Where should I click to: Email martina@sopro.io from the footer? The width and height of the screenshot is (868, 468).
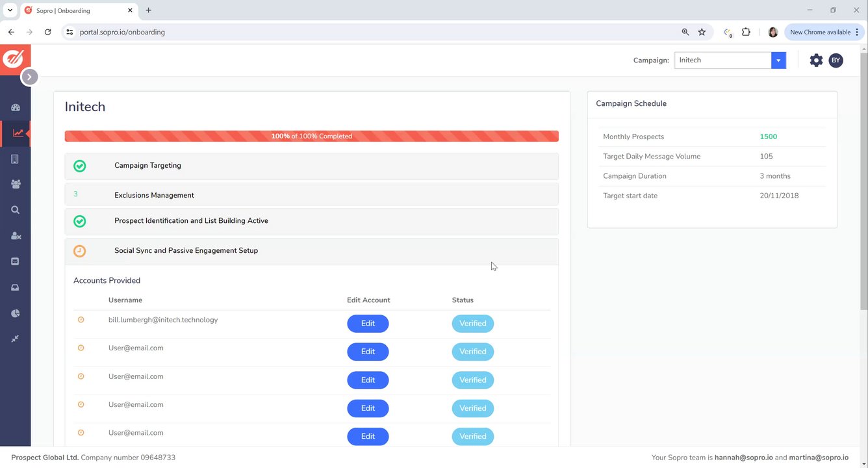[819, 458]
